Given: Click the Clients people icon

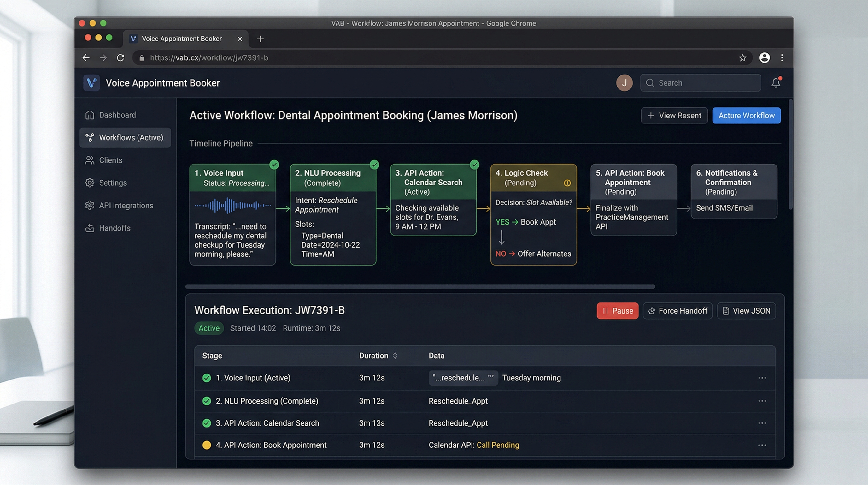Looking at the screenshot, I should [90, 160].
